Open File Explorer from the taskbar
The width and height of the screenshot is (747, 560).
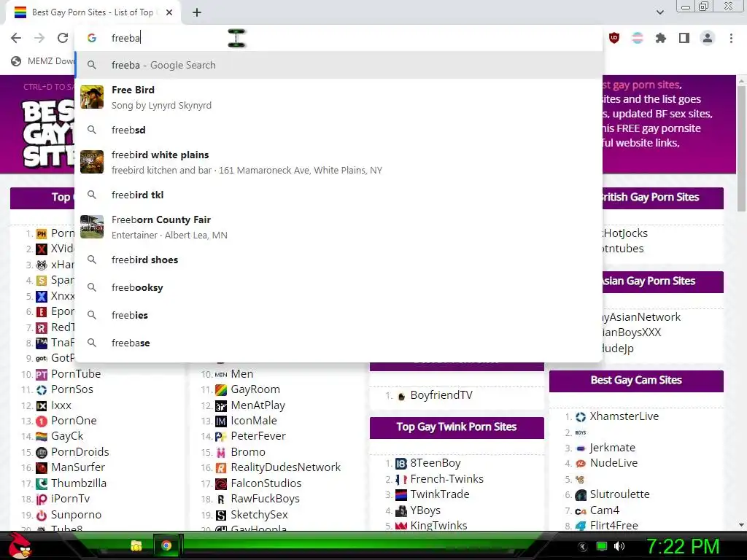point(136,545)
